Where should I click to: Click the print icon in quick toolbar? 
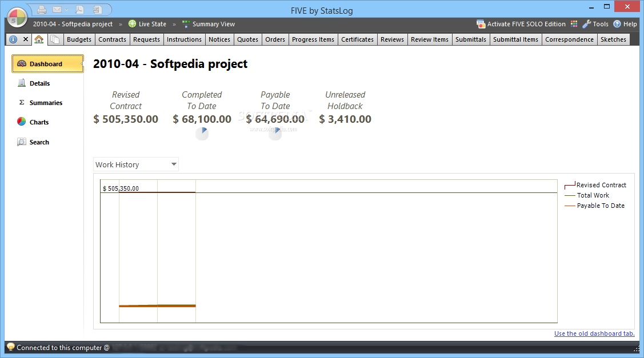(42, 10)
